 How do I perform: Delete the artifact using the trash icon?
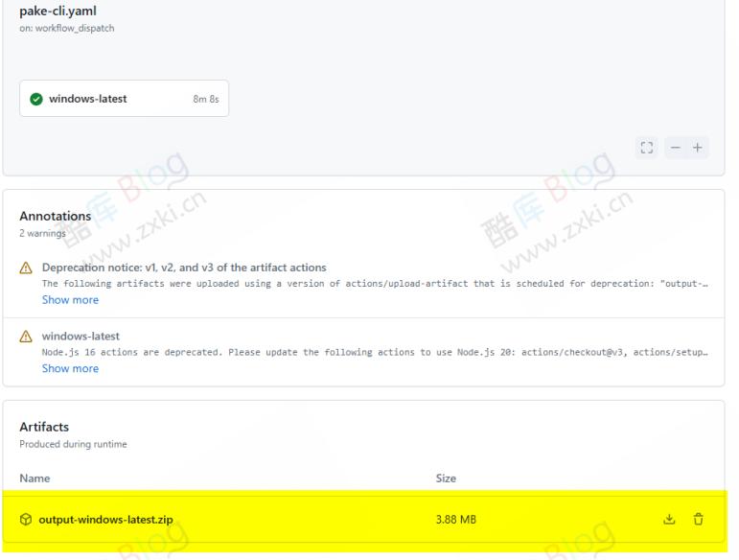(698, 520)
